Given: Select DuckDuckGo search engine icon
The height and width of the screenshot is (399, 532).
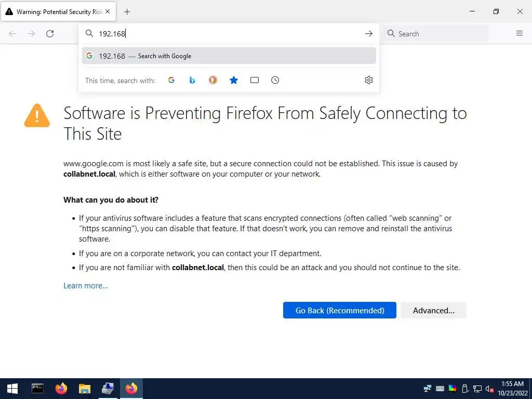Looking at the screenshot, I should pos(213,80).
